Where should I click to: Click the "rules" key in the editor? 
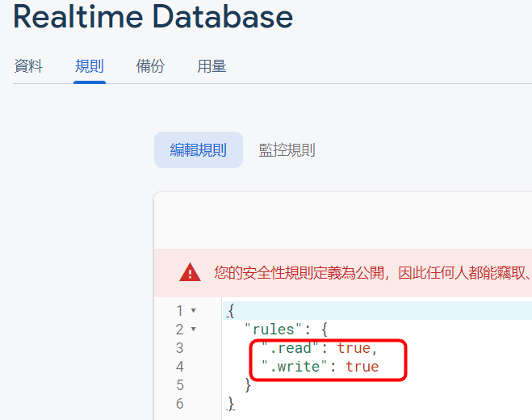pyautogui.click(x=273, y=330)
